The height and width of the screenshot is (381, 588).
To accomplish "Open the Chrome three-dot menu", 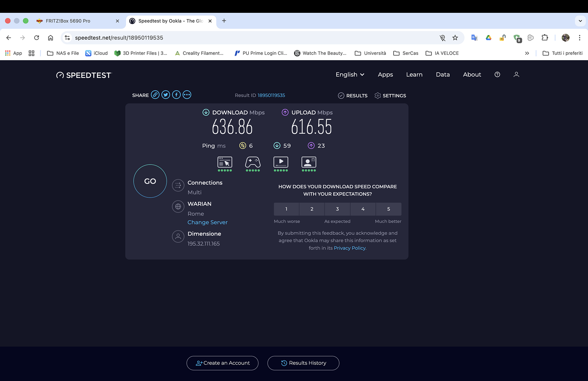I will click(580, 37).
